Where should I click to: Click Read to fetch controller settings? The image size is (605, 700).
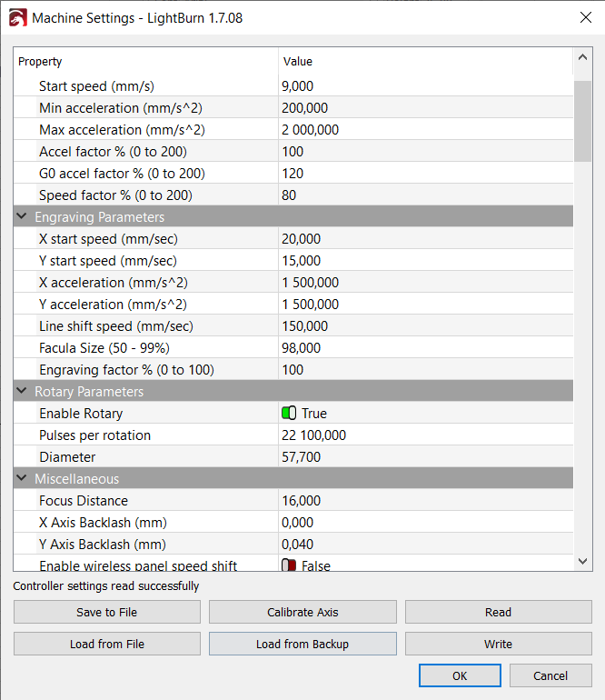[x=499, y=612]
